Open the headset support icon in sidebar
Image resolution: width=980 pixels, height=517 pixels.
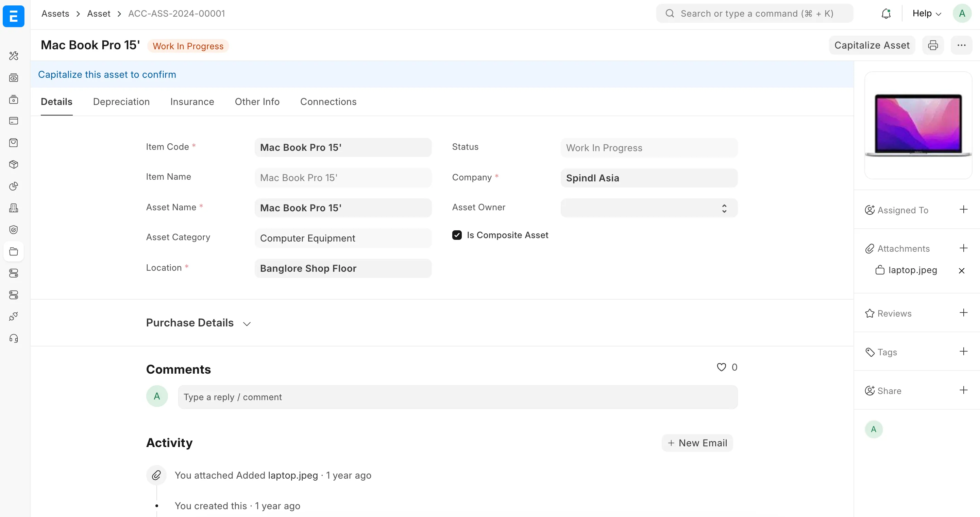14,338
